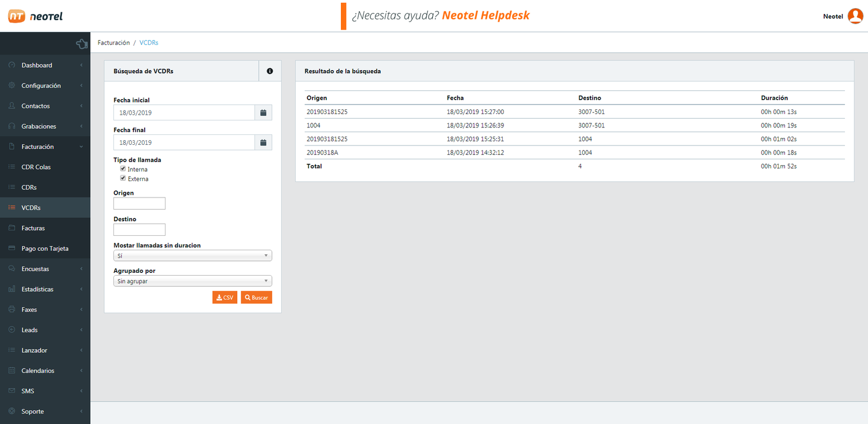Click the Origen input field
The width and height of the screenshot is (868, 424).
[139, 203]
